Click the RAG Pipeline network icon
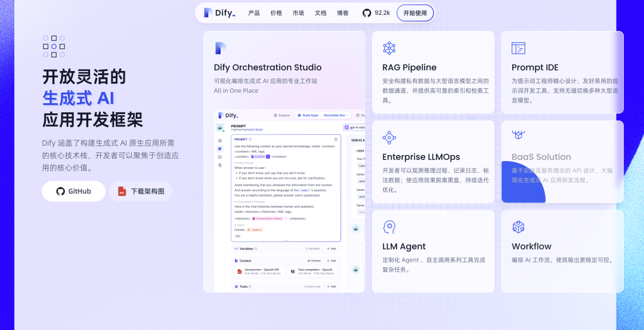This screenshot has height=330, width=644. point(389,48)
